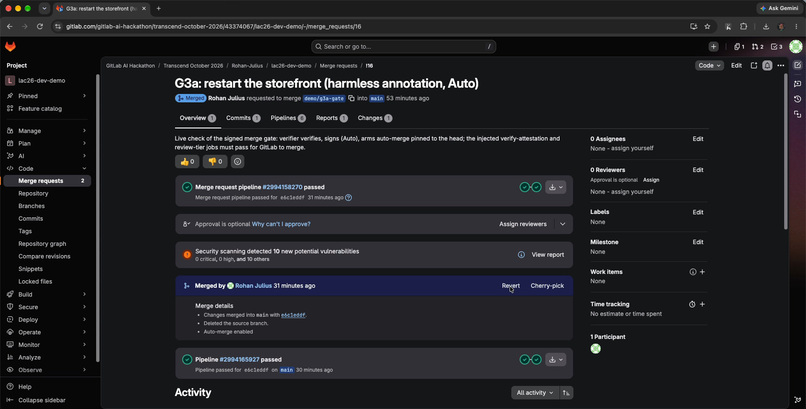This screenshot has height=409, width=806.
Task: Open 'Why can't I approve?' link
Action: tap(281, 224)
